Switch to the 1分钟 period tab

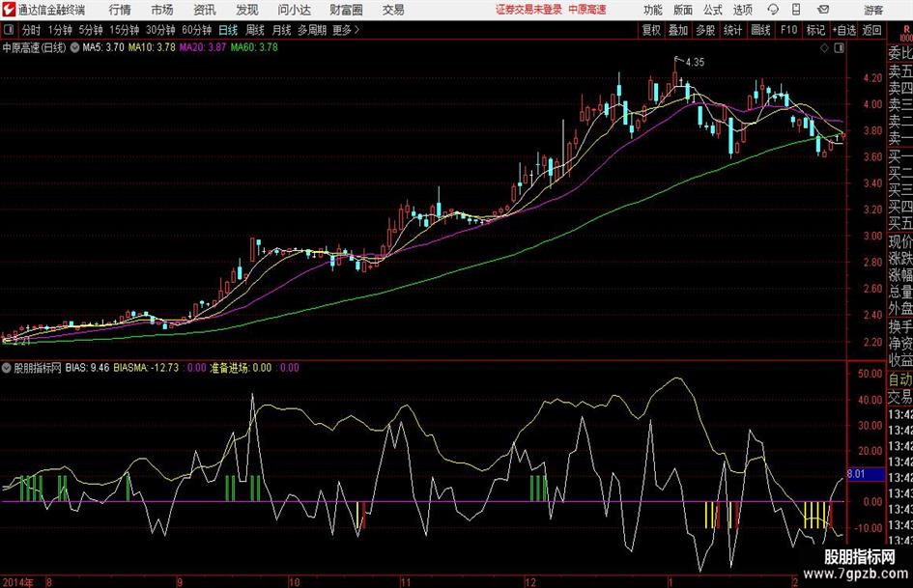click(x=59, y=30)
